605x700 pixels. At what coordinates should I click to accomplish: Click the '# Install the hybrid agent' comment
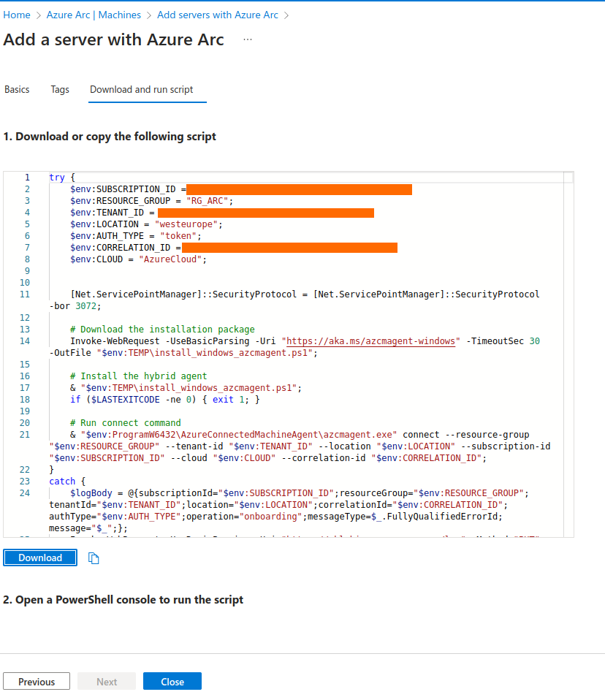tap(138, 376)
